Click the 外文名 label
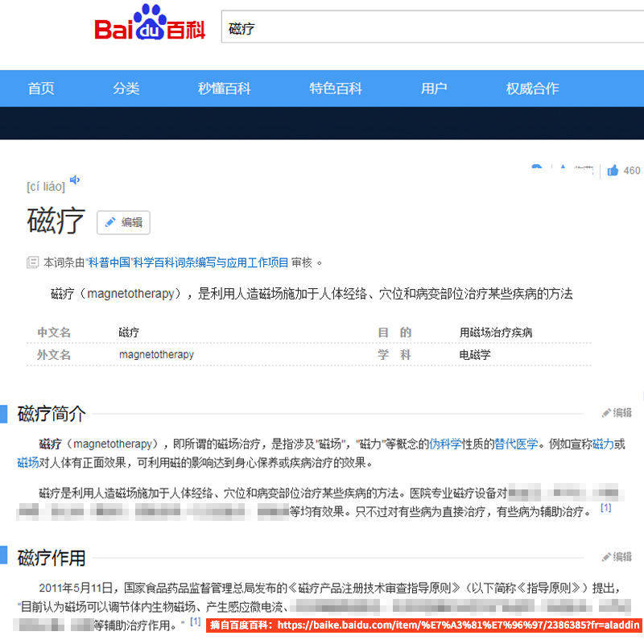 tap(54, 354)
